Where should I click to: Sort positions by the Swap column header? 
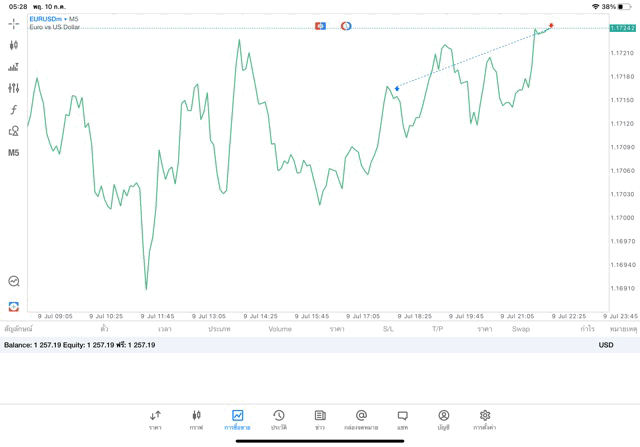(521, 329)
